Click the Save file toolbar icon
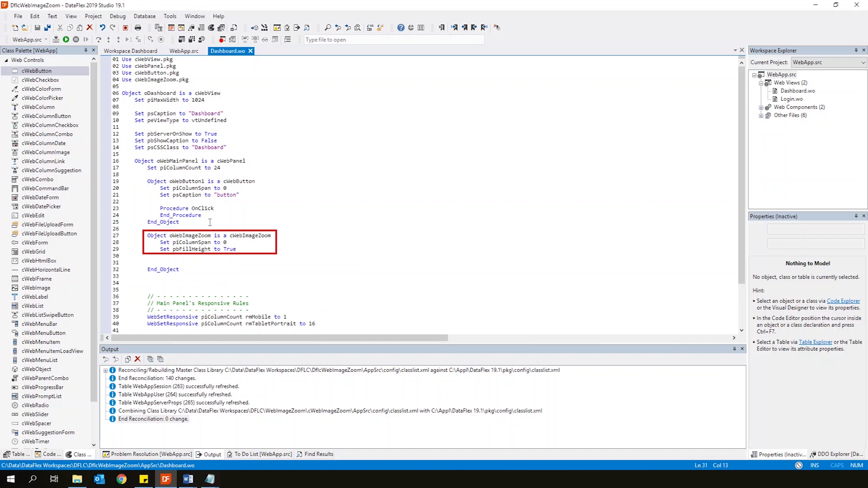Viewport: 868px width, 488px height. 38,28
